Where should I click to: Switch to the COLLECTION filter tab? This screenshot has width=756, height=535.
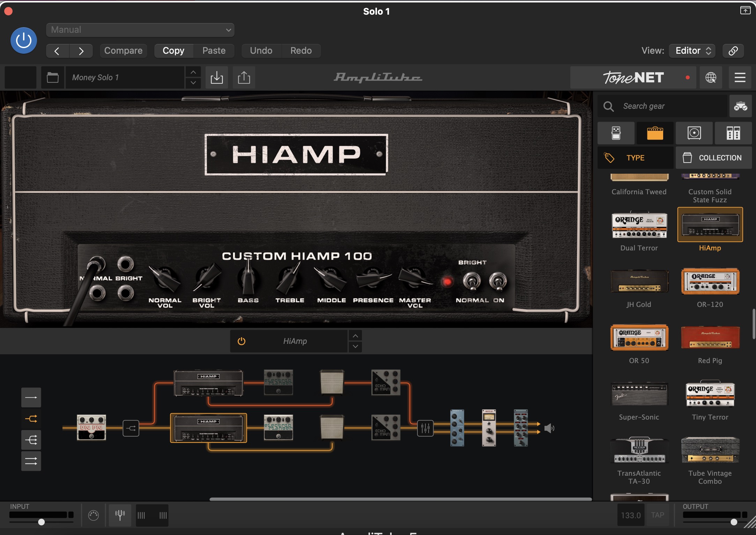pyautogui.click(x=714, y=158)
